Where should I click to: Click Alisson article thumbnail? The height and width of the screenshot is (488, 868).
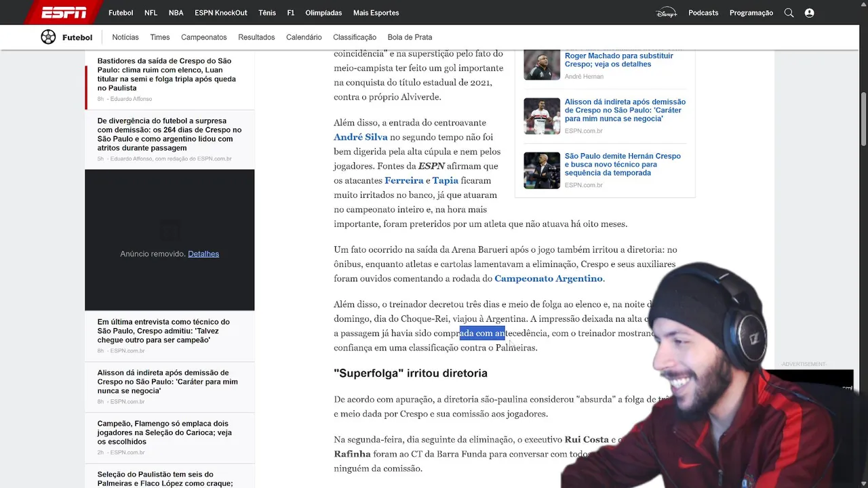click(x=542, y=116)
